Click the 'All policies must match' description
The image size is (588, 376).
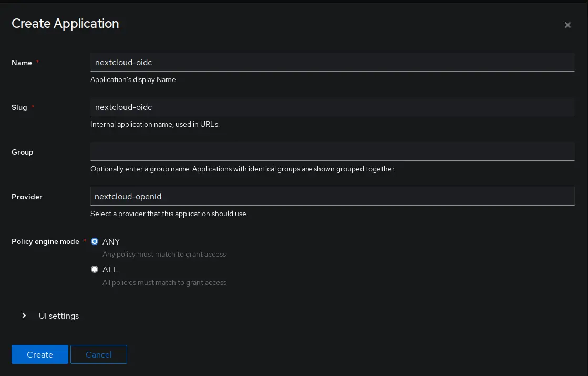pyautogui.click(x=164, y=282)
